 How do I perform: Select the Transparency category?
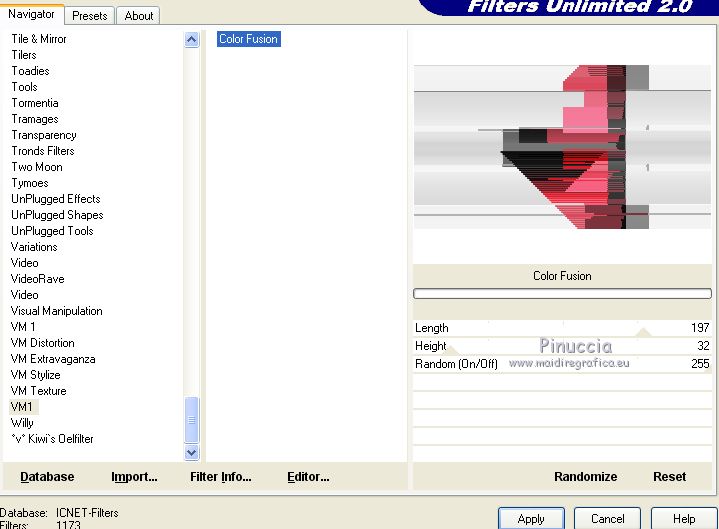tap(44, 135)
